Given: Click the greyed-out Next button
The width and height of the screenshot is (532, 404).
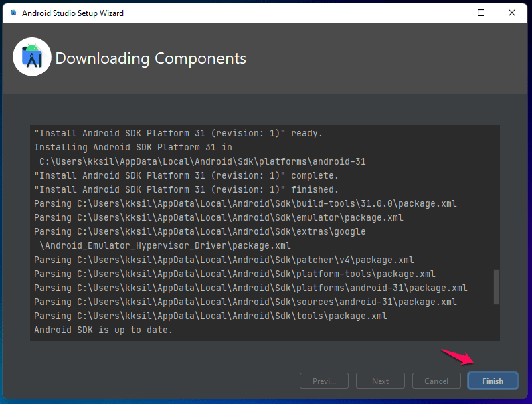Looking at the screenshot, I should (x=380, y=381).
